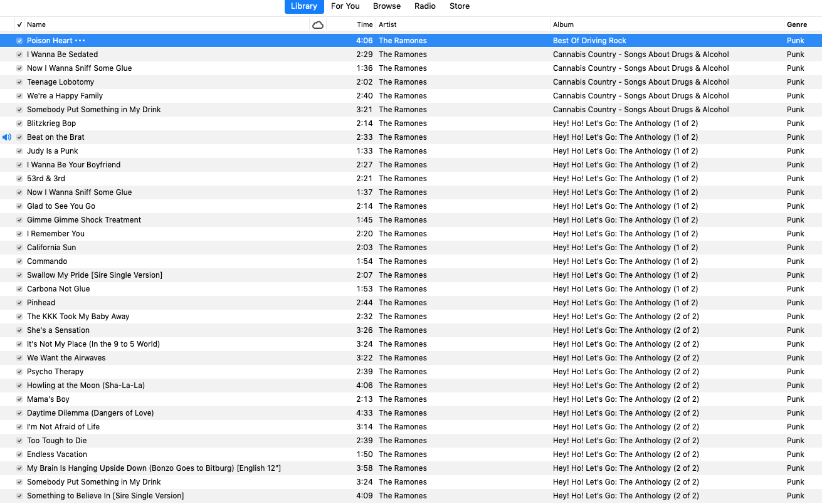Image resolution: width=822 pixels, height=504 pixels.
Task: Sort songs by the Name column header
Action: [x=36, y=24]
